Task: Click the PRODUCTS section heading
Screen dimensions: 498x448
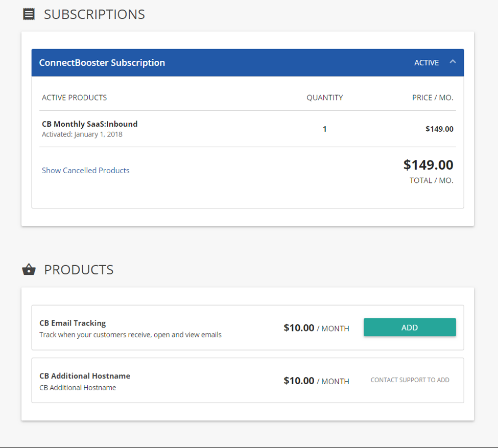Action: 79,270
